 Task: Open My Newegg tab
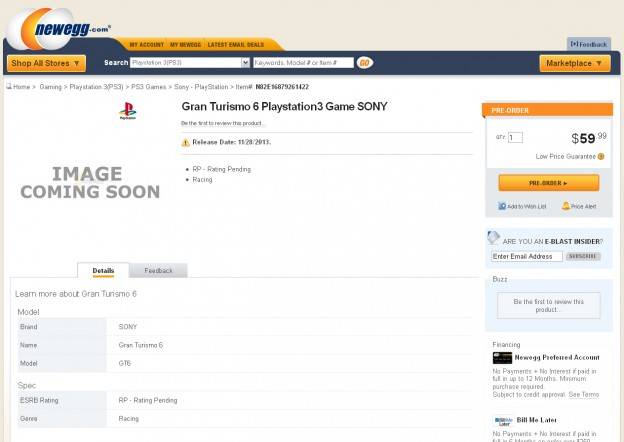click(185, 45)
